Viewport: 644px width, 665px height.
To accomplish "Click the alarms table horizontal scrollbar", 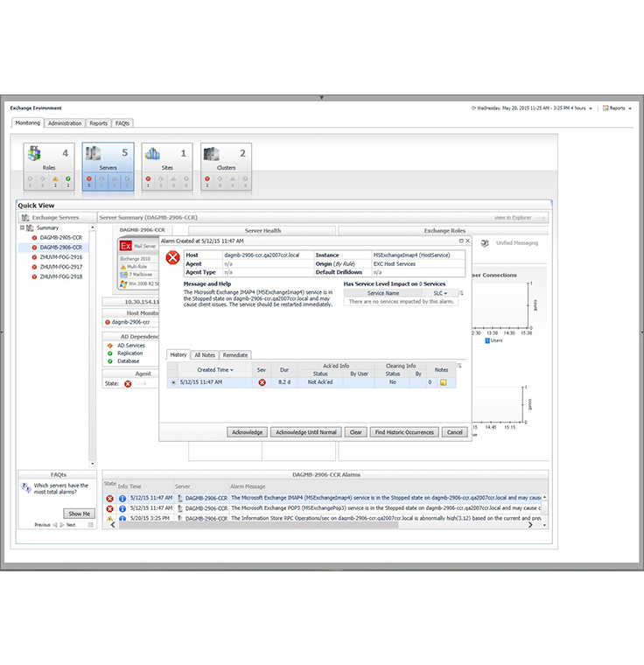I will click(x=259, y=525).
